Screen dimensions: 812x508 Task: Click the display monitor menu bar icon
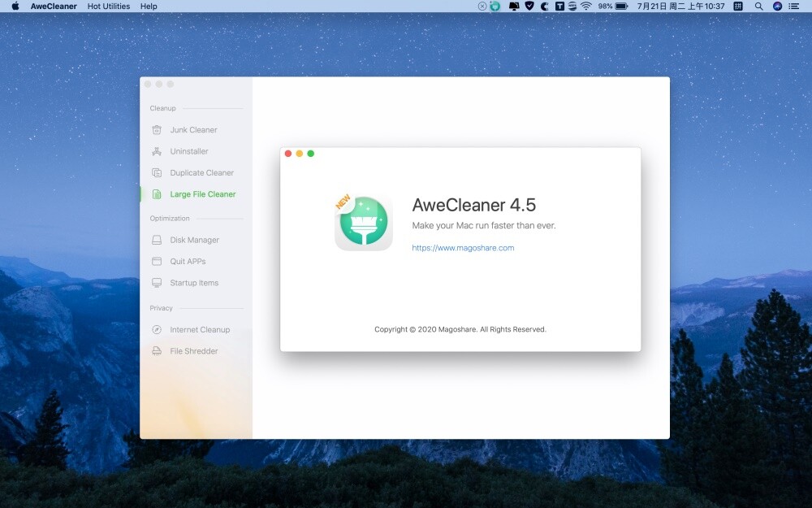pyautogui.click(x=514, y=7)
